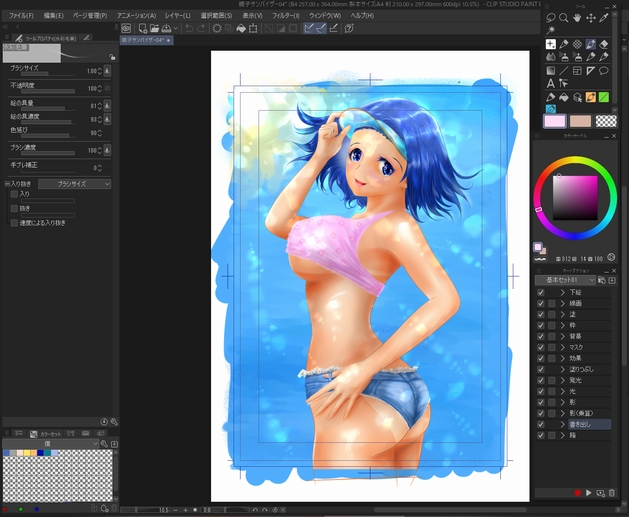The width and height of the screenshot is (629, 517).
Task: Uncheck the 効果 auto action checkbox
Action: pos(541,358)
